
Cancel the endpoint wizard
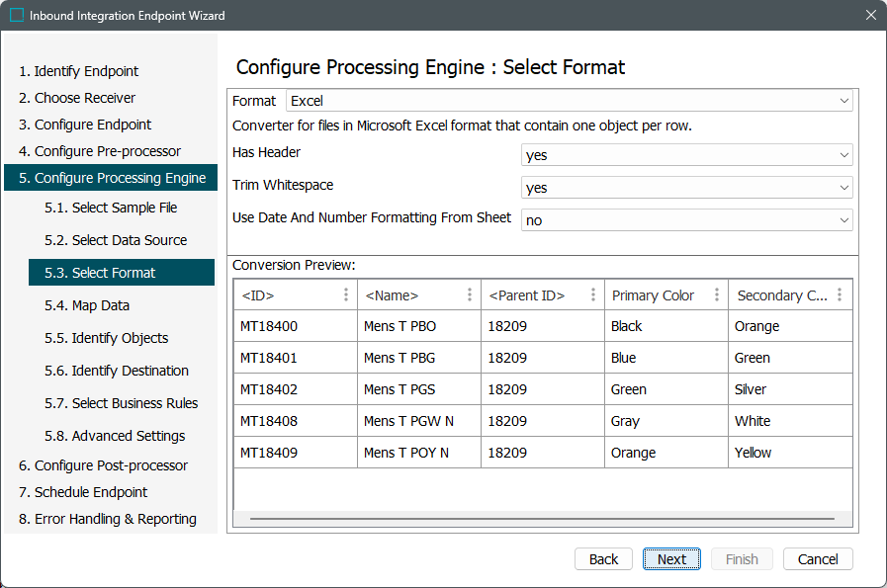[x=818, y=559]
